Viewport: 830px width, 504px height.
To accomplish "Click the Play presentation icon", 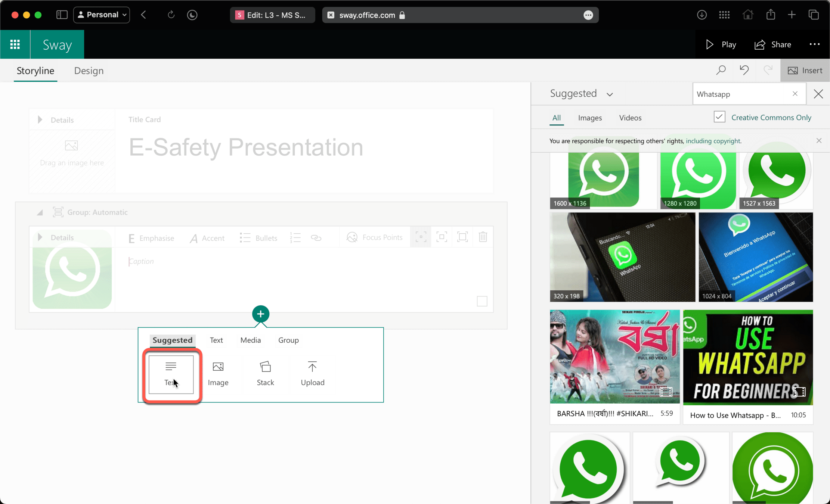I will (x=709, y=44).
